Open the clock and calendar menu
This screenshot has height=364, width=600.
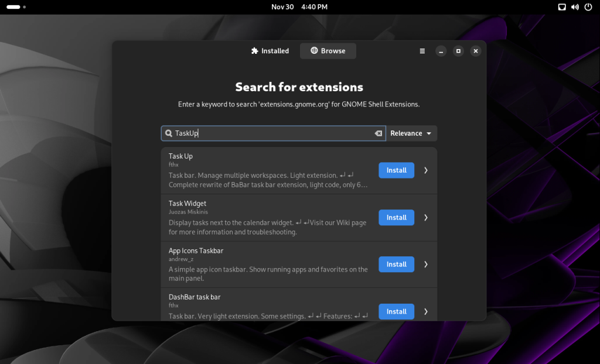299,7
